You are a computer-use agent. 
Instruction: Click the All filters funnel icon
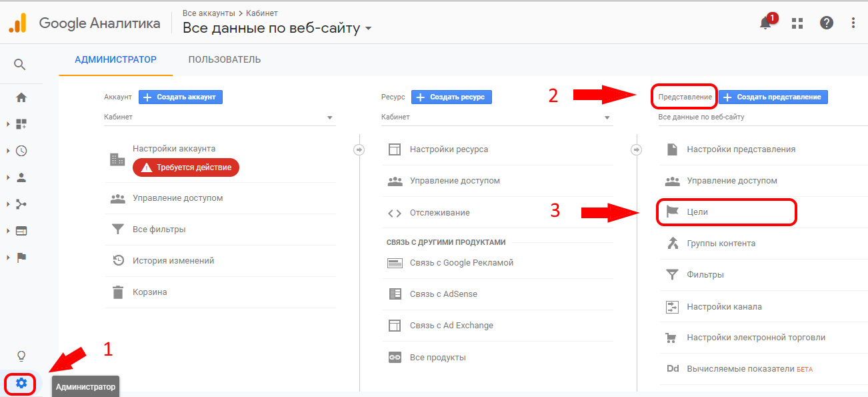pyautogui.click(x=118, y=230)
